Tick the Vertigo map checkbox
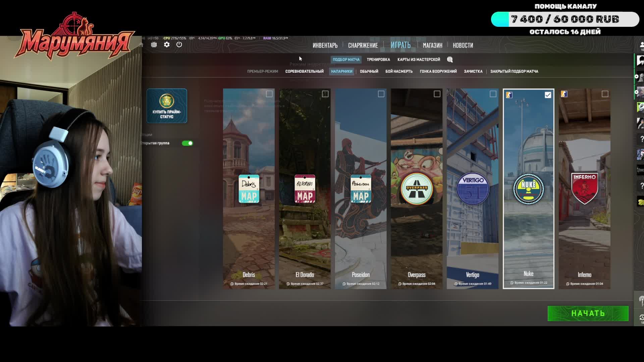The height and width of the screenshot is (362, 644). pos(493,94)
